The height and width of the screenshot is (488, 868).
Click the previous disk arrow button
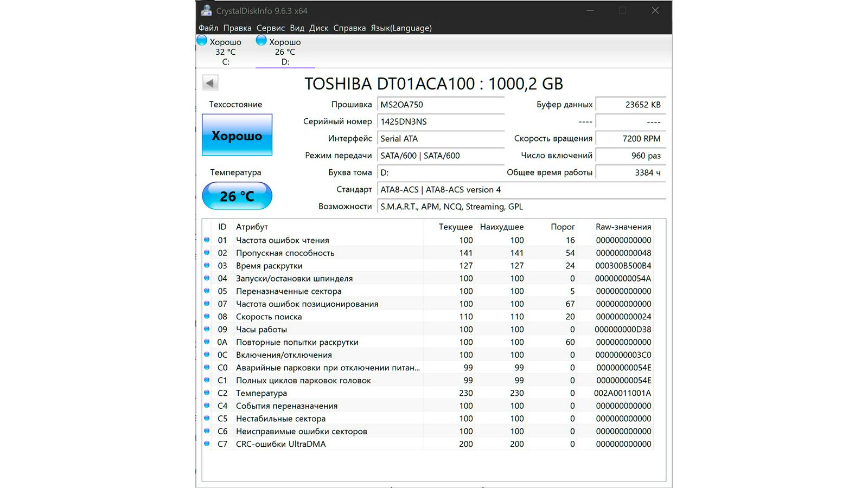[x=210, y=83]
